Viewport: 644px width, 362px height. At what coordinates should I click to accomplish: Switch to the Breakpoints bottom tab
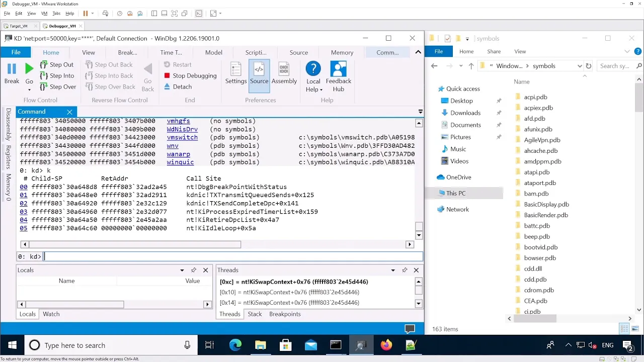click(285, 314)
